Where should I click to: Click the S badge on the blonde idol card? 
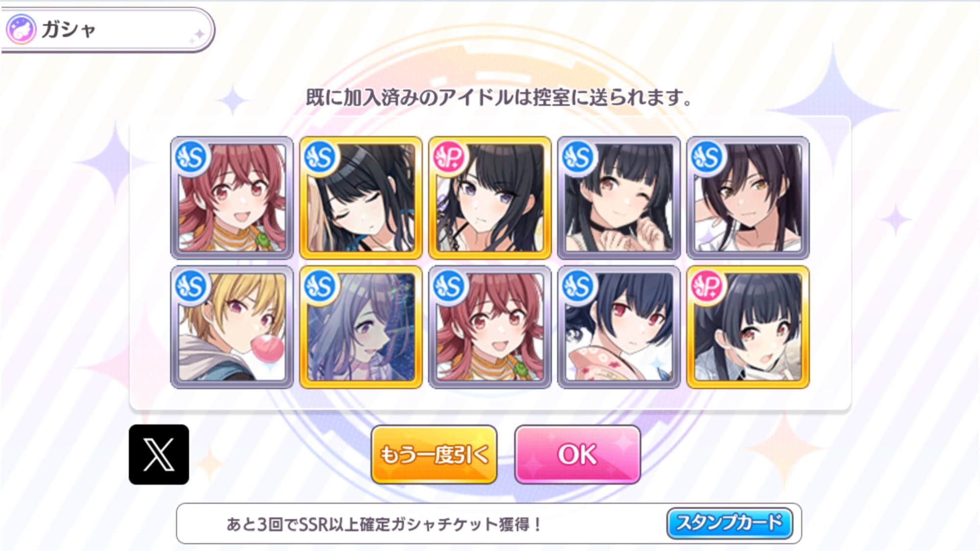191,287
